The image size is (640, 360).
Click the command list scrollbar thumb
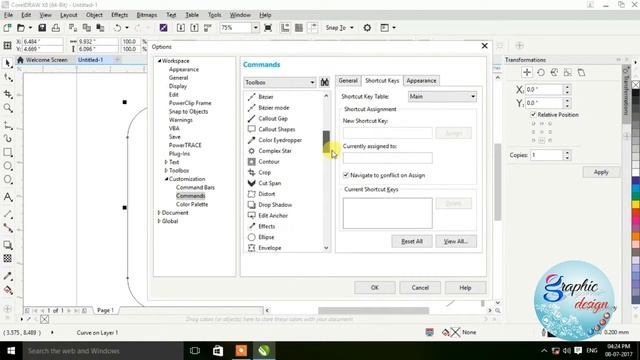point(326,142)
